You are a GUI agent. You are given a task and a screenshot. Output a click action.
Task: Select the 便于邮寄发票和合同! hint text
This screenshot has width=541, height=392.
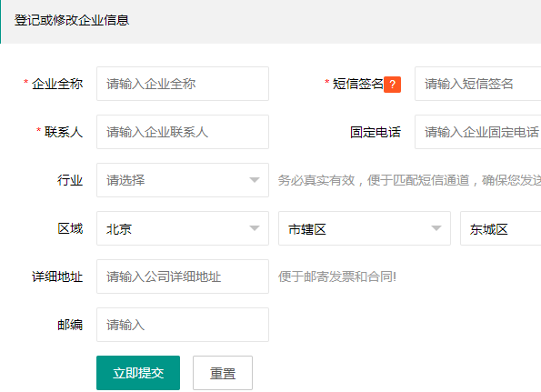tap(337, 276)
